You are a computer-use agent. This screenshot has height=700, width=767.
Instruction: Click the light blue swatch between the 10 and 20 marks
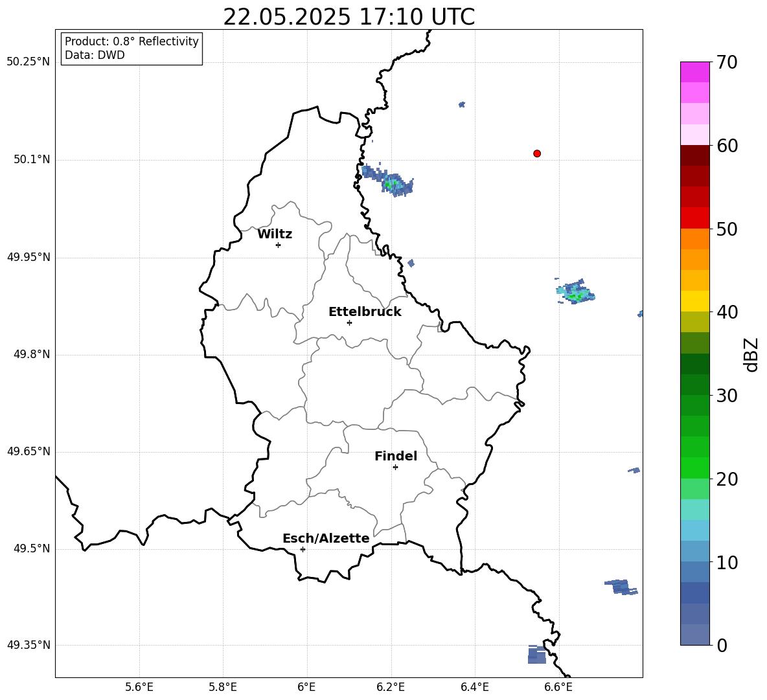click(x=695, y=530)
